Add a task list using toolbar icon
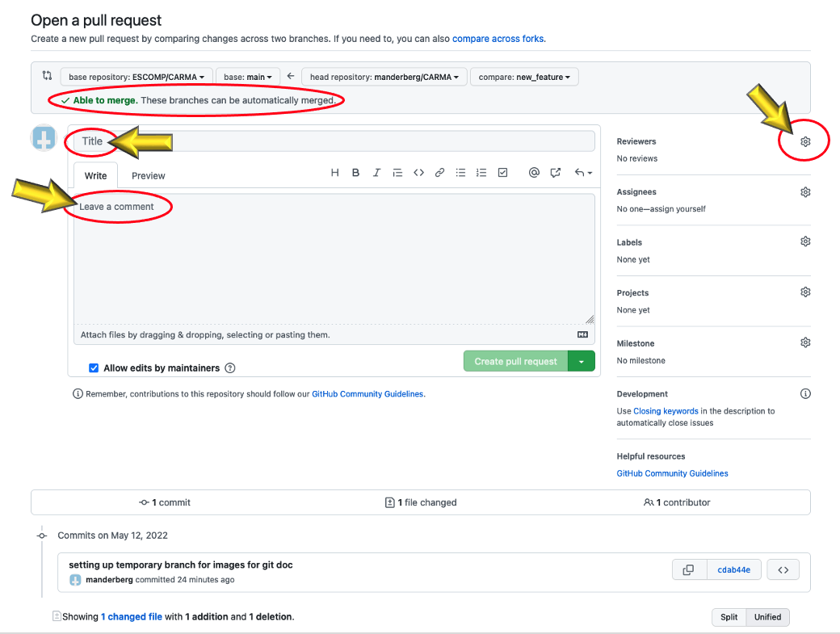 coord(502,173)
